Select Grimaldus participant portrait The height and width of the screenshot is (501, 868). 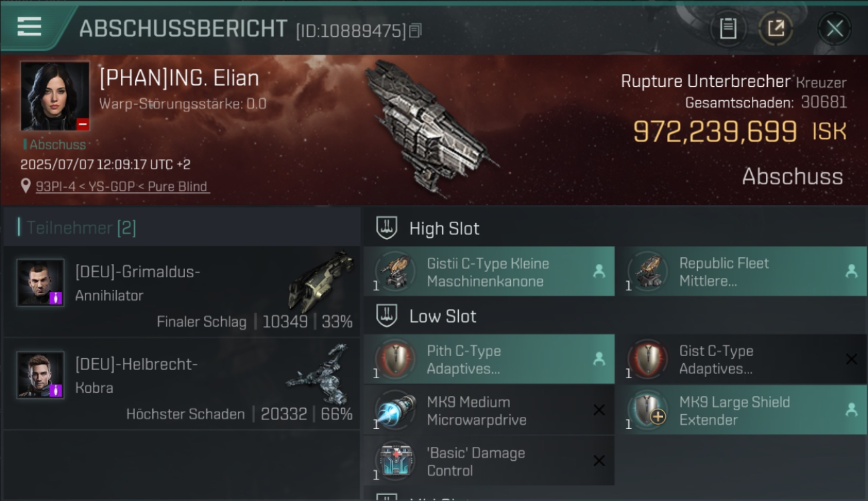41,283
